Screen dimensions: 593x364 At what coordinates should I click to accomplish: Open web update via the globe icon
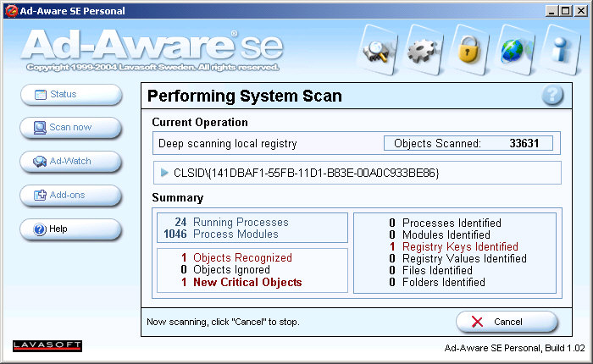pos(514,51)
